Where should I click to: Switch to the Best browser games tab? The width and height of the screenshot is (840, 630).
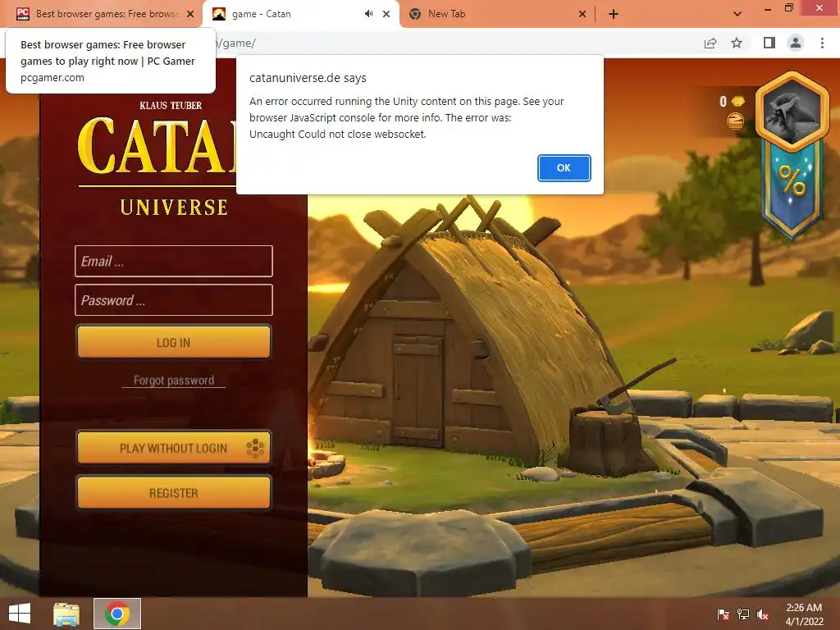click(106, 14)
